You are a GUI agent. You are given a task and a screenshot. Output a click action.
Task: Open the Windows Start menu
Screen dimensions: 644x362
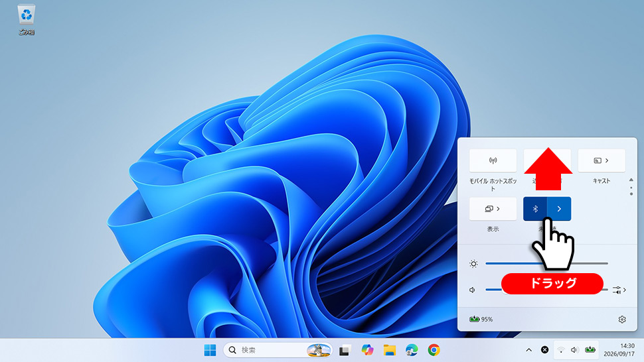[210, 350]
